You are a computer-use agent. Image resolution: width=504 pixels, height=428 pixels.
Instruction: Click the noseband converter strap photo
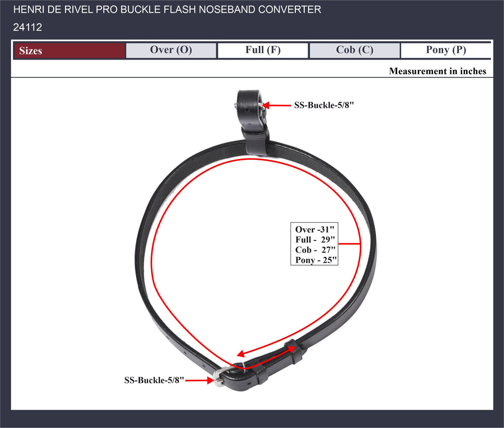(x=255, y=241)
